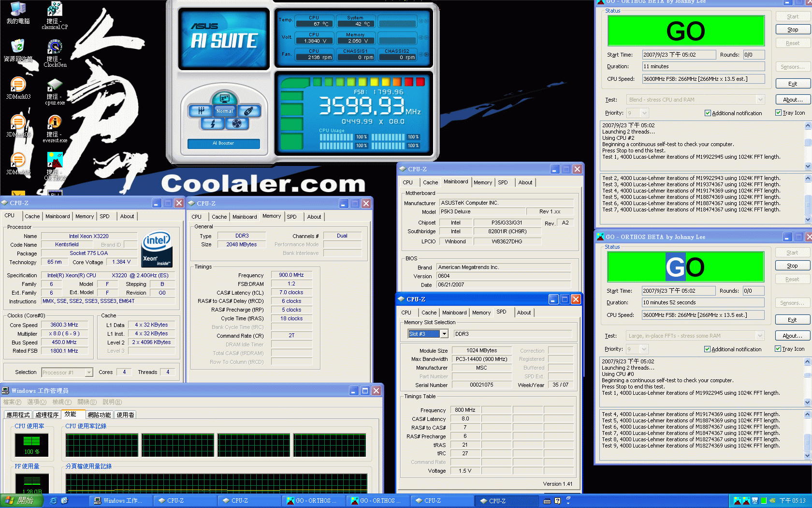
Task: Click the Normal mode button in AI Suite
Action: click(224, 111)
